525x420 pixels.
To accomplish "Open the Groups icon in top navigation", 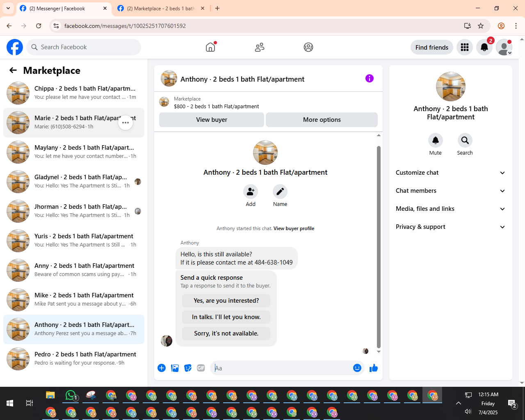I will point(308,47).
